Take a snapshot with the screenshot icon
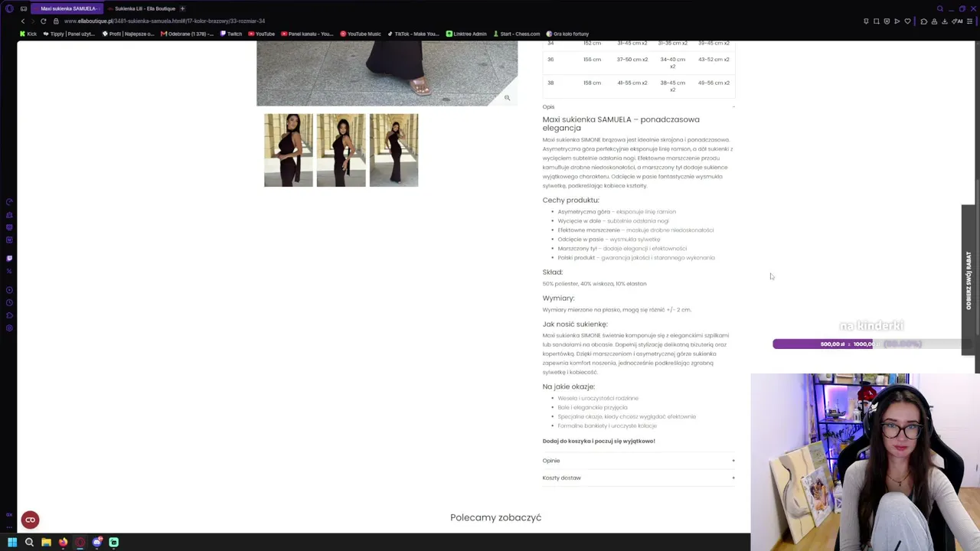This screenshot has width=980, height=551. 877,21
